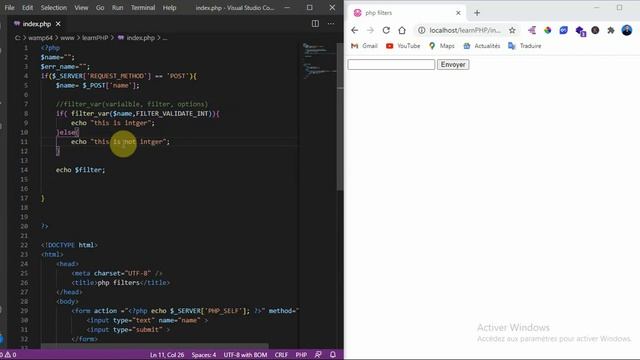Click line number 14 in the gutter
This screenshot has height=360, width=640.
tap(24, 170)
